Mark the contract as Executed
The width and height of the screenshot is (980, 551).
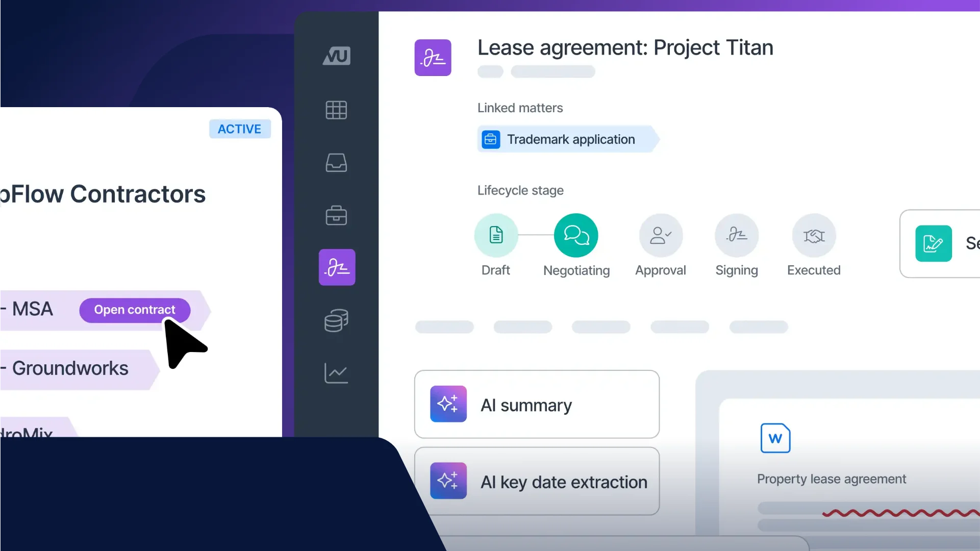click(814, 236)
